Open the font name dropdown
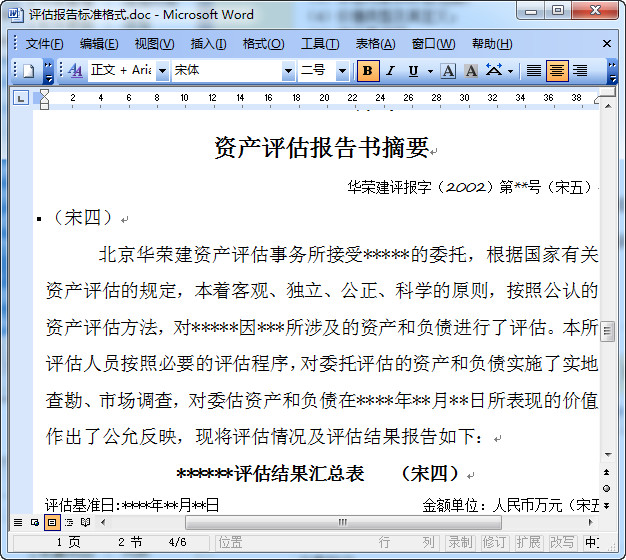The height and width of the screenshot is (560, 626). pyautogui.click(x=288, y=71)
